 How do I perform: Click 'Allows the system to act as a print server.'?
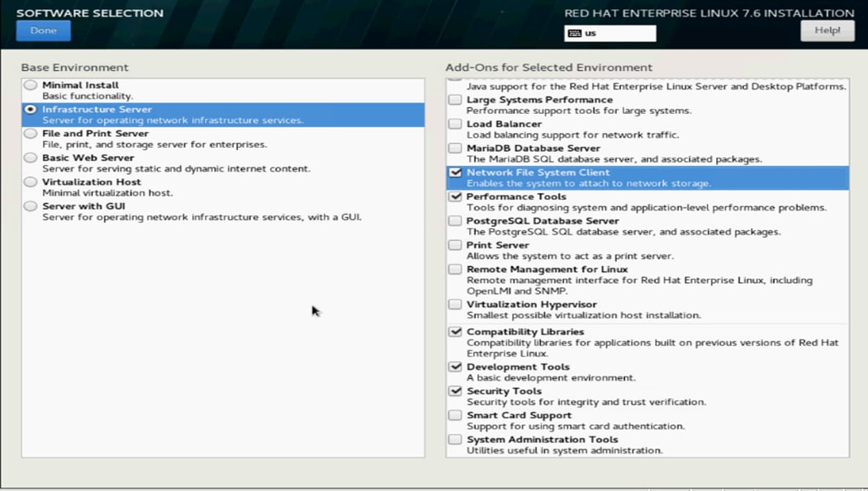570,257
